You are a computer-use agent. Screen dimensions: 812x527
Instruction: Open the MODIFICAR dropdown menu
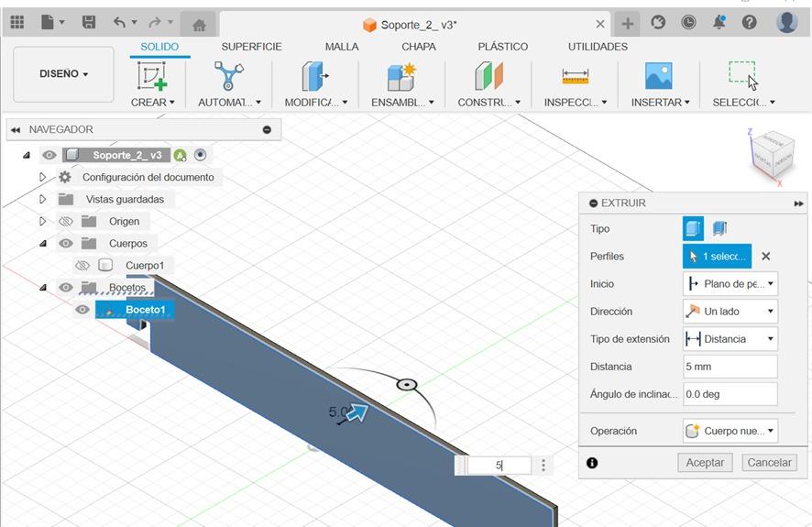(x=316, y=103)
